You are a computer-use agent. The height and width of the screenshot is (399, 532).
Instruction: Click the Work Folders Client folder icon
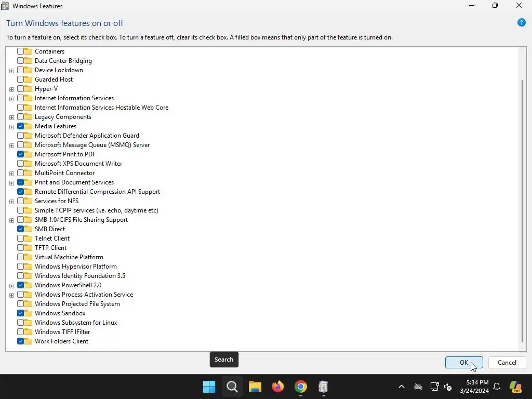(x=28, y=341)
